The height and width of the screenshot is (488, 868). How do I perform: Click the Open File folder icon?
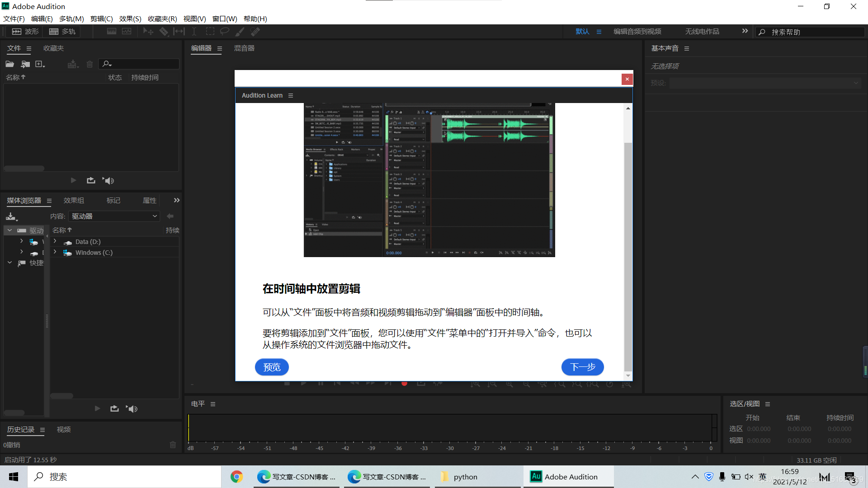(10, 64)
